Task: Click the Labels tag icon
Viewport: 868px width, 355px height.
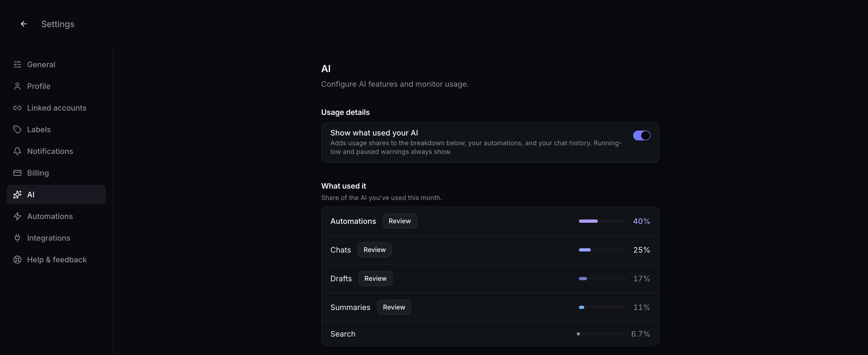Action: (x=17, y=130)
